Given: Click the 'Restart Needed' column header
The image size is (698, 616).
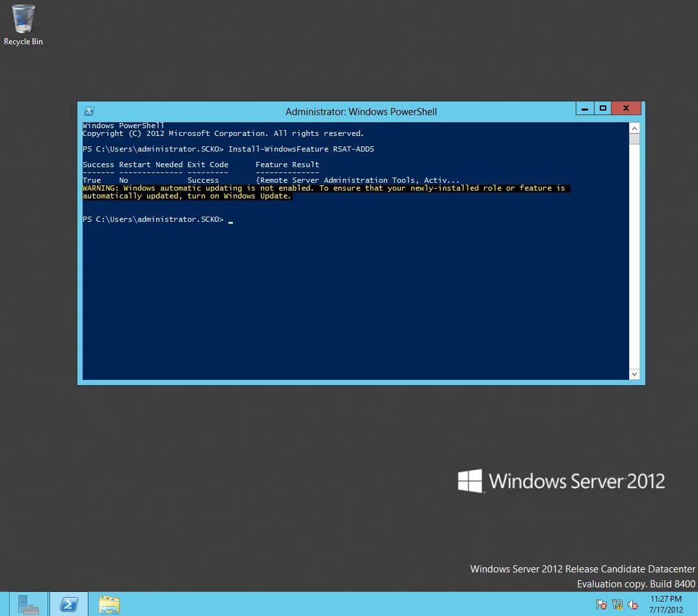Looking at the screenshot, I should pyautogui.click(x=151, y=165).
